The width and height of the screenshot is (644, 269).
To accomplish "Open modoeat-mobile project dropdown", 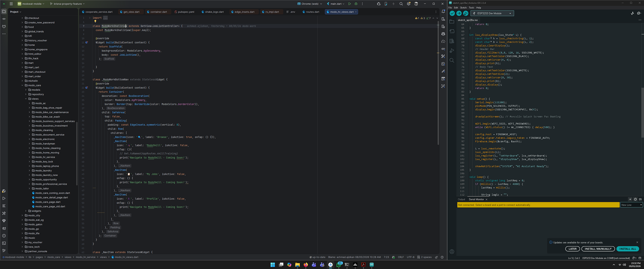I will point(31,4).
